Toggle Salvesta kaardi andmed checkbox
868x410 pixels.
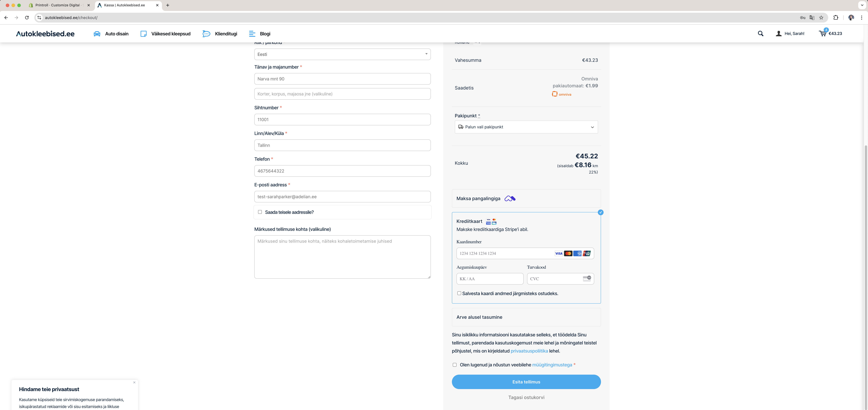459,293
